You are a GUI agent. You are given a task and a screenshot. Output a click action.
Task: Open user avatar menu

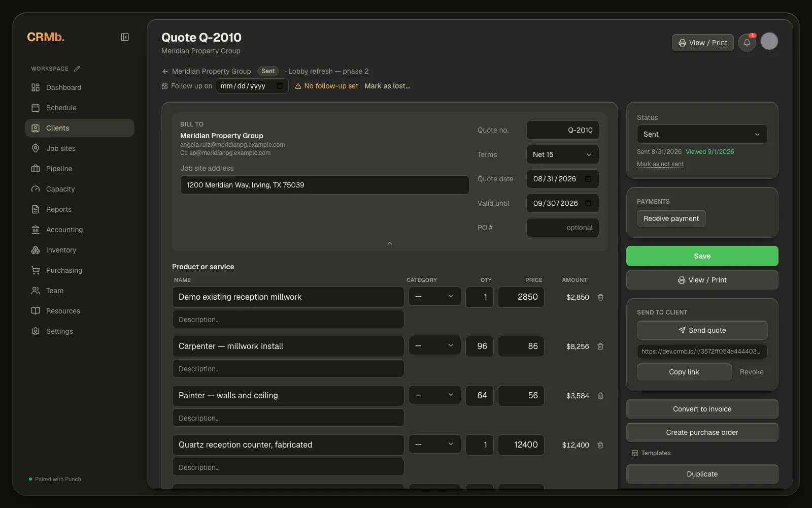point(769,41)
